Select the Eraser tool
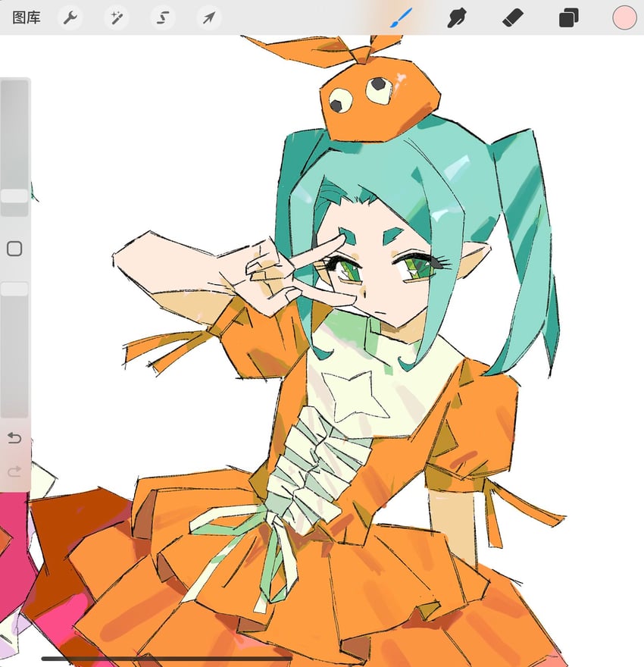Screen dimensions: 644x667 [513, 18]
